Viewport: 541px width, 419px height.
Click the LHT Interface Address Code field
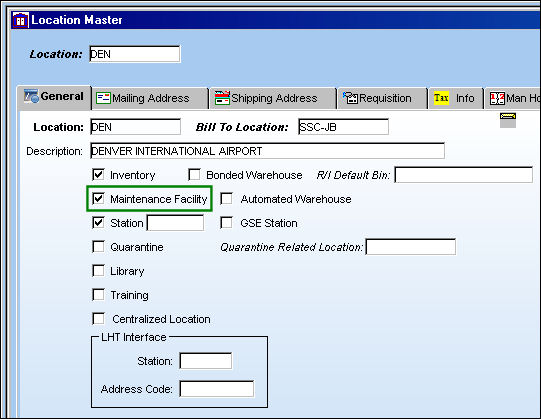pos(217,389)
